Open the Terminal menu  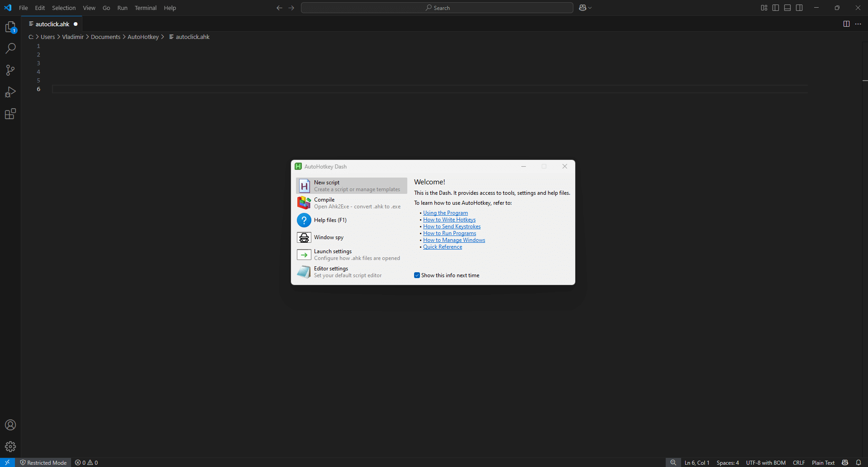click(146, 8)
